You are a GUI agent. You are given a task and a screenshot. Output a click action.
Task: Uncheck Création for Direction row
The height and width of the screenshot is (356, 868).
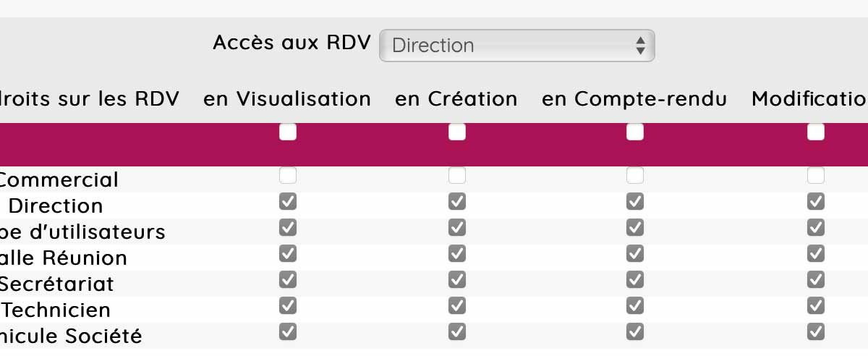(457, 202)
